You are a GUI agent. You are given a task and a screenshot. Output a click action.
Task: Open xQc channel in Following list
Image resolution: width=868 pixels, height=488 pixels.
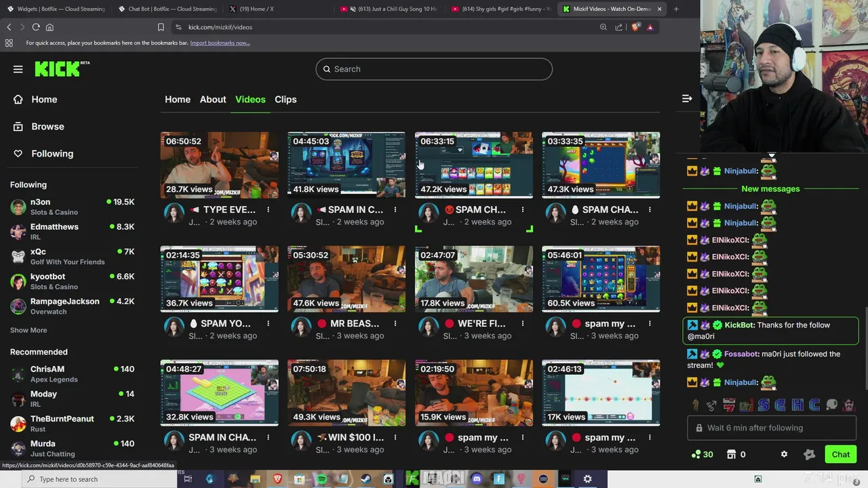pos(73,256)
